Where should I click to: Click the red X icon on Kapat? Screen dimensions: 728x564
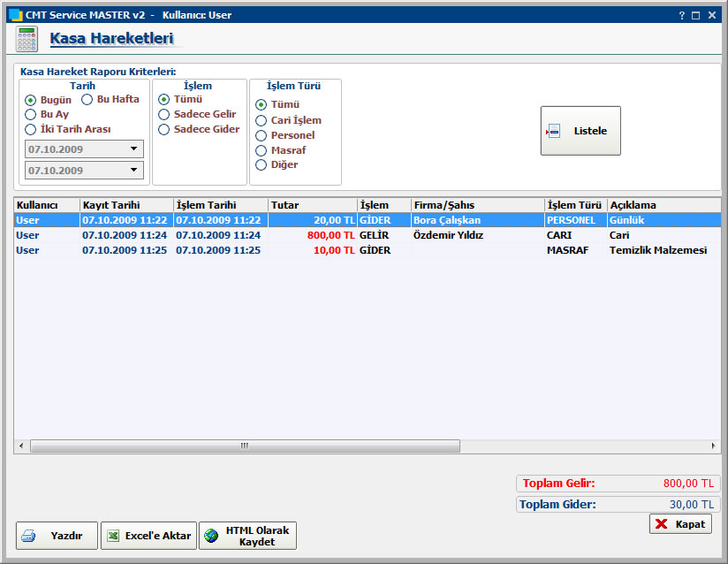click(662, 524)
